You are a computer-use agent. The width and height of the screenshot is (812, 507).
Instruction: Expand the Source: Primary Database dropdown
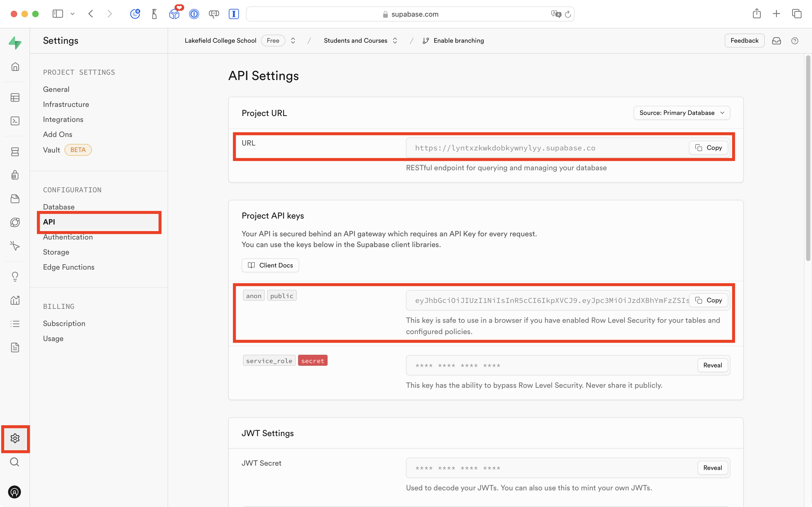point(682,113)
